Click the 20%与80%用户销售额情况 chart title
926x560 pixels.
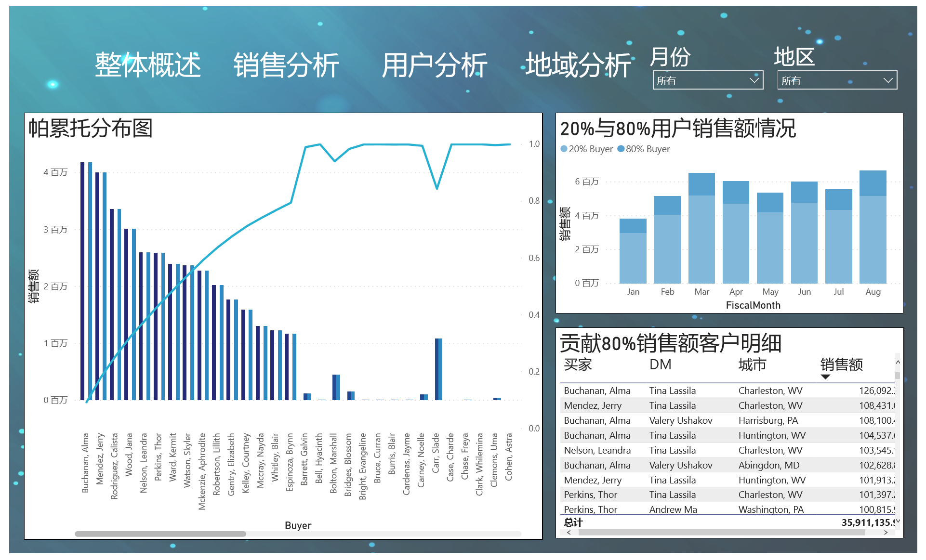(678, 129)
